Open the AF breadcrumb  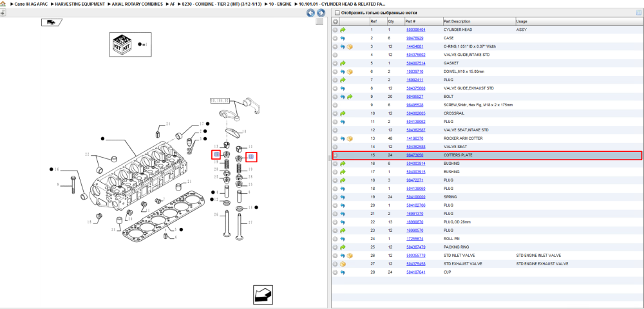[x=172, y=4]
